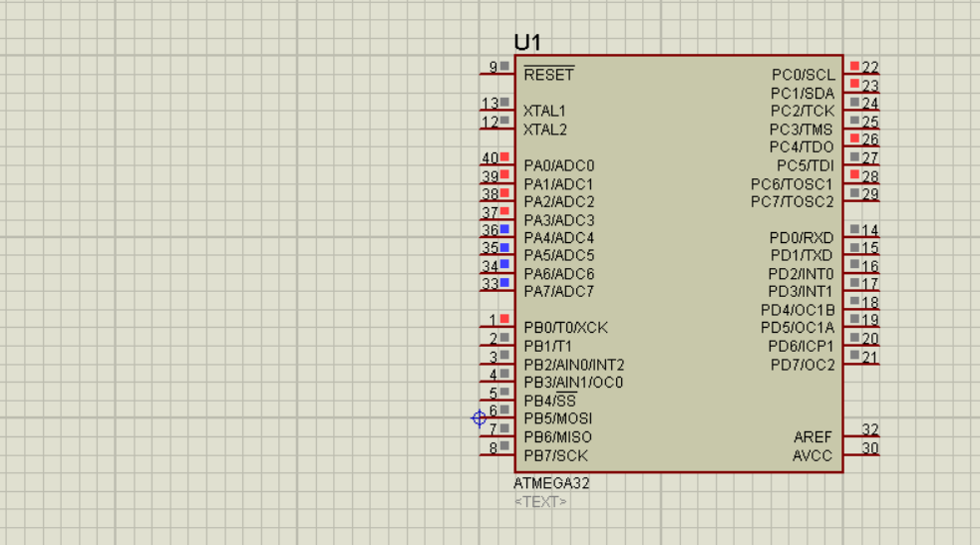The image size is (980, 545).
Task: Click the PB7/SCK pin label
Action: pyautogui.click(x=555, y=455)
